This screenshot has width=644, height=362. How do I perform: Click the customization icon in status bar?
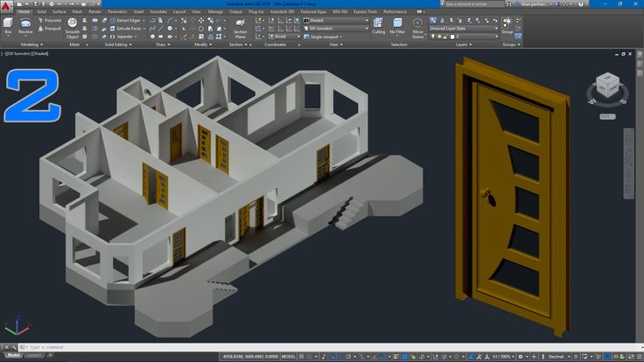[640, 357]
